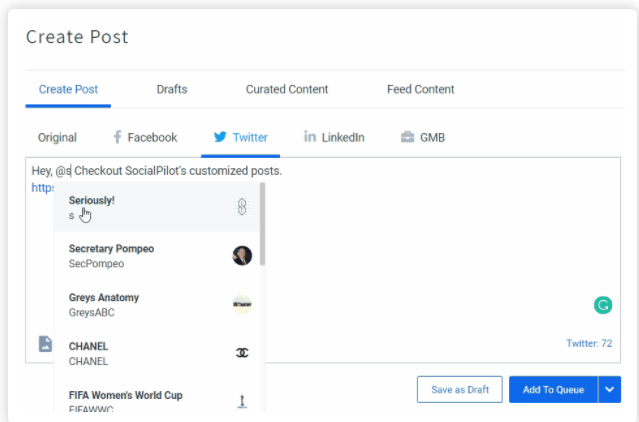Screen dimensions: 639x422
Task: Select the Facebook post tab
Action: pyautogui.click(x=145, y=138)
